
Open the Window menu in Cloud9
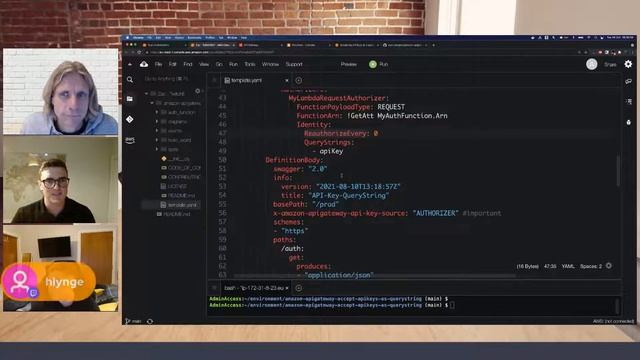(270, 64)
